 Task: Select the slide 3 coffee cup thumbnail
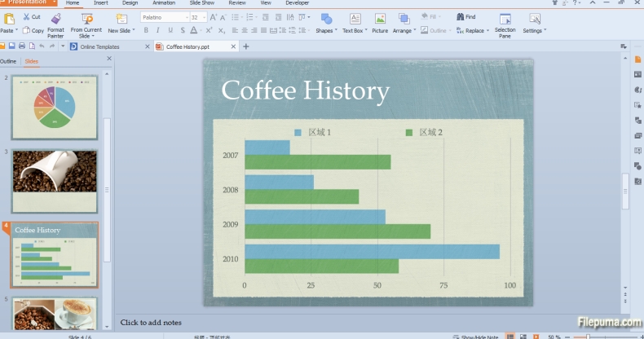point(55,181)
